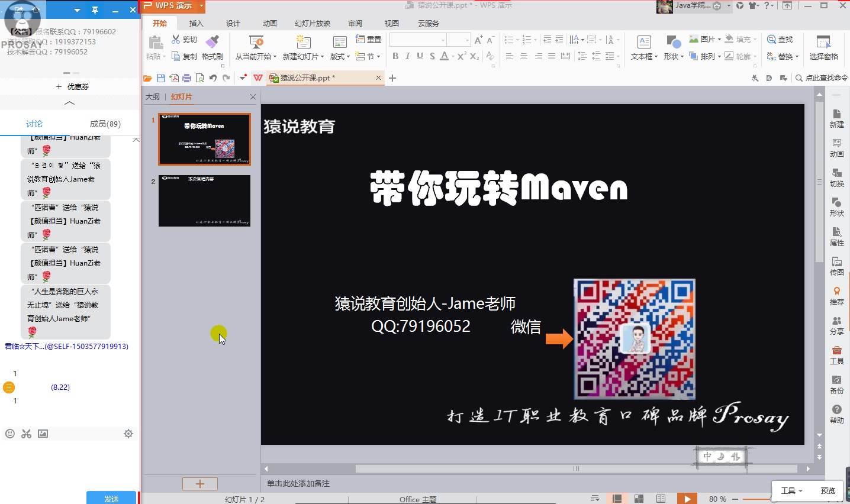Open the WPS 演示 application menu dropdown

coord(201,6)
